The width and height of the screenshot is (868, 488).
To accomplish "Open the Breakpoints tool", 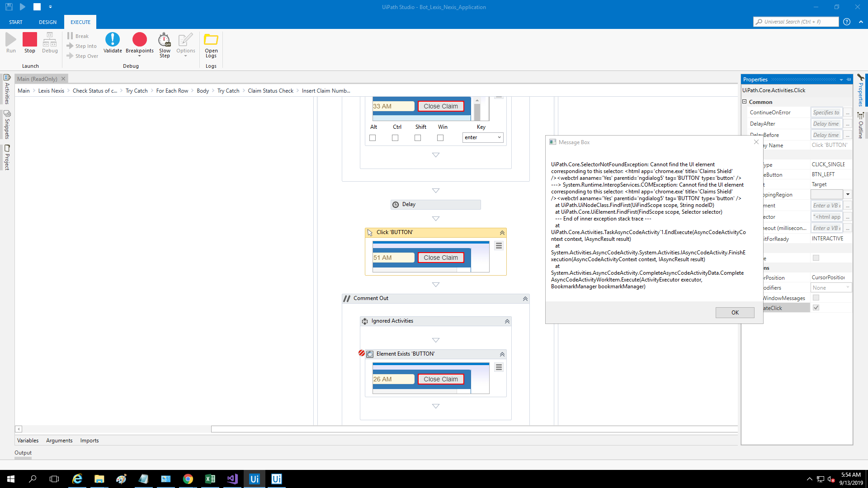I will point(139,40).
